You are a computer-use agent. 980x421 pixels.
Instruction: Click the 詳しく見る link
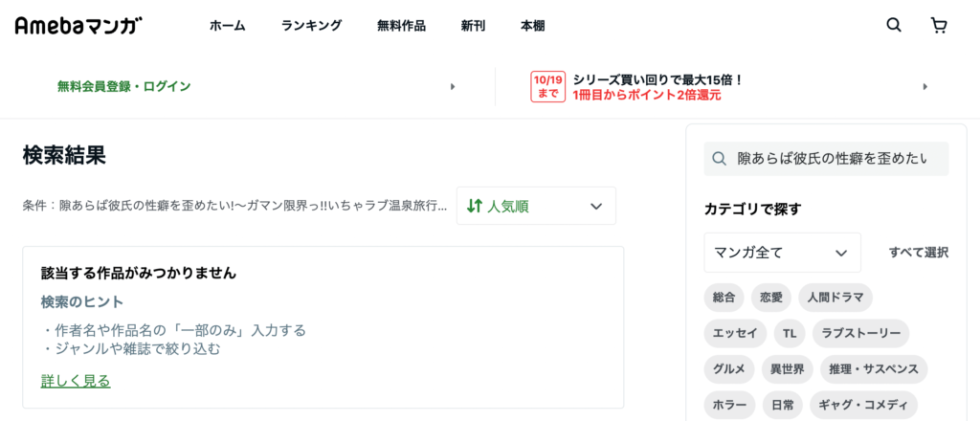point(76,381)
